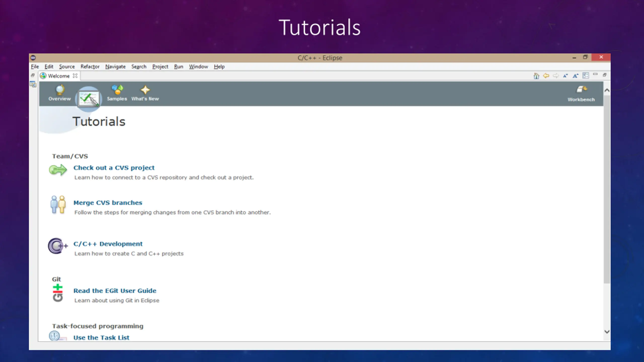Open the Source menu

(67, 67)
